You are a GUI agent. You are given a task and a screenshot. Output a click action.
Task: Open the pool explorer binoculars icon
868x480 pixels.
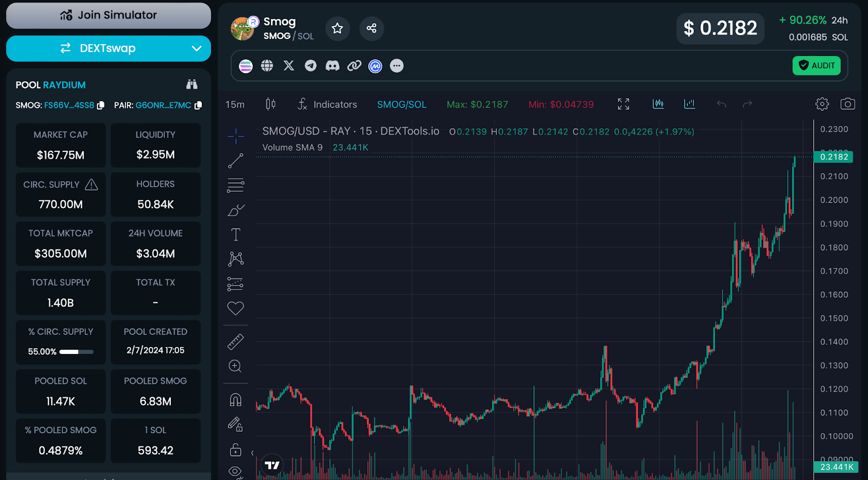click(x=192, y=84)
